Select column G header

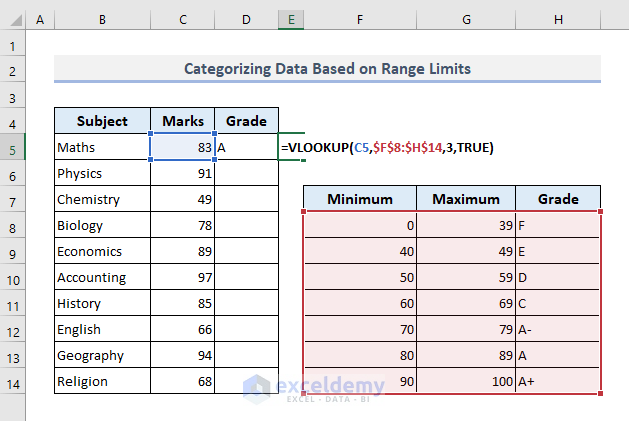coord(466,19)
